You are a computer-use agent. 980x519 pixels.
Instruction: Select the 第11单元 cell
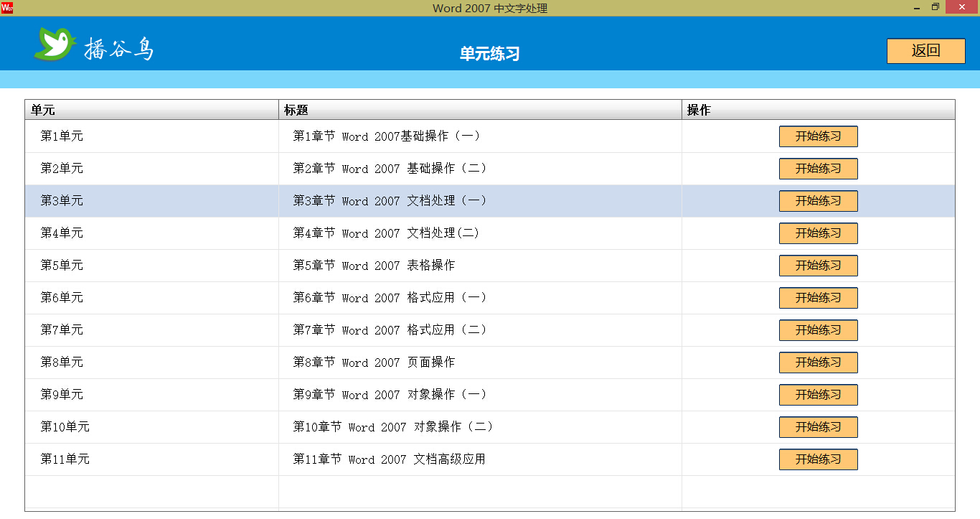tap(151, 459)
